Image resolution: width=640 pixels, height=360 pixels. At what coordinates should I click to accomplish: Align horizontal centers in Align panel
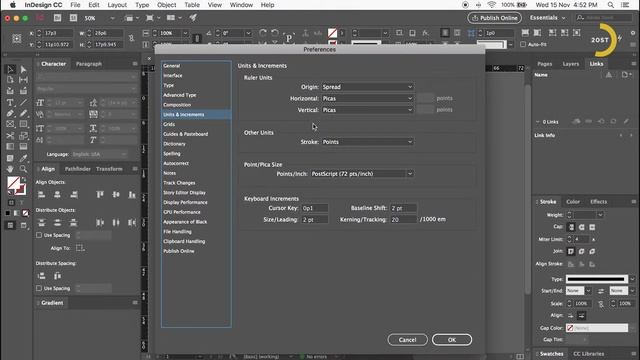tap(58, 195)
